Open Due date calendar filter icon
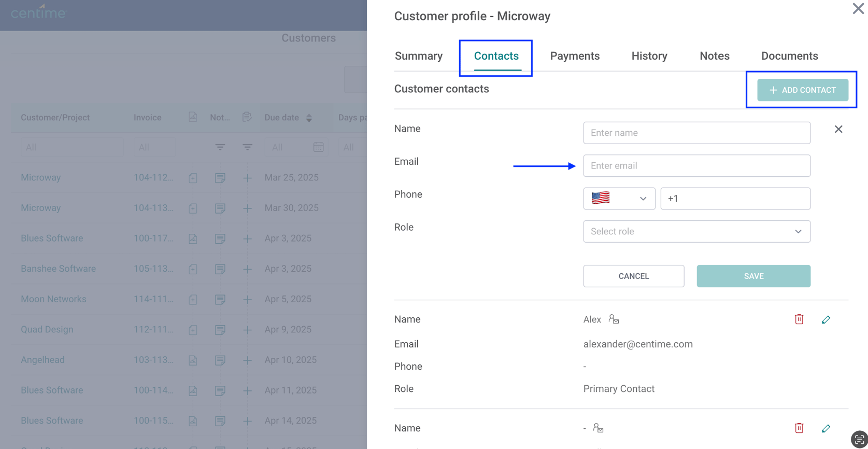868x449 pixels. coord(319,147)
